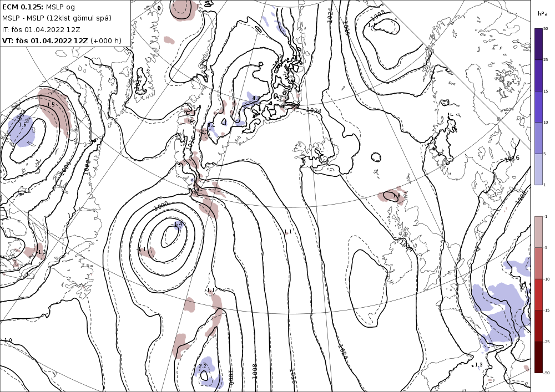Viewport: 555px width, 392px height.
Task: Click the '-1.8' value inside the small closed contour
Action: tap(396, 196)
